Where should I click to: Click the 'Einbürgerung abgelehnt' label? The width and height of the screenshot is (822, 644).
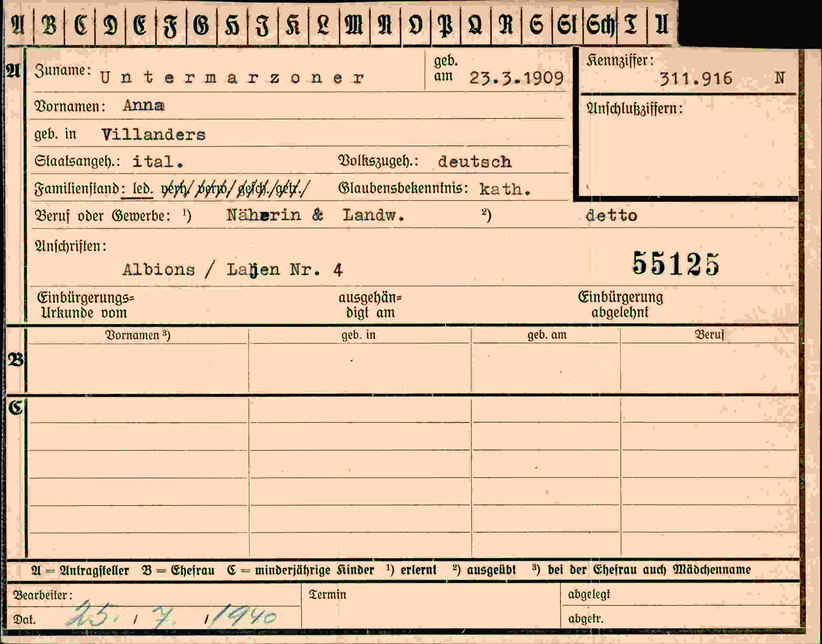pos(620,305)
